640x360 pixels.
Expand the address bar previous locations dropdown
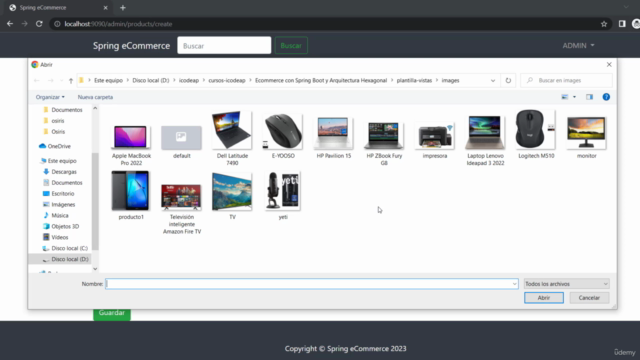point(493,80)
